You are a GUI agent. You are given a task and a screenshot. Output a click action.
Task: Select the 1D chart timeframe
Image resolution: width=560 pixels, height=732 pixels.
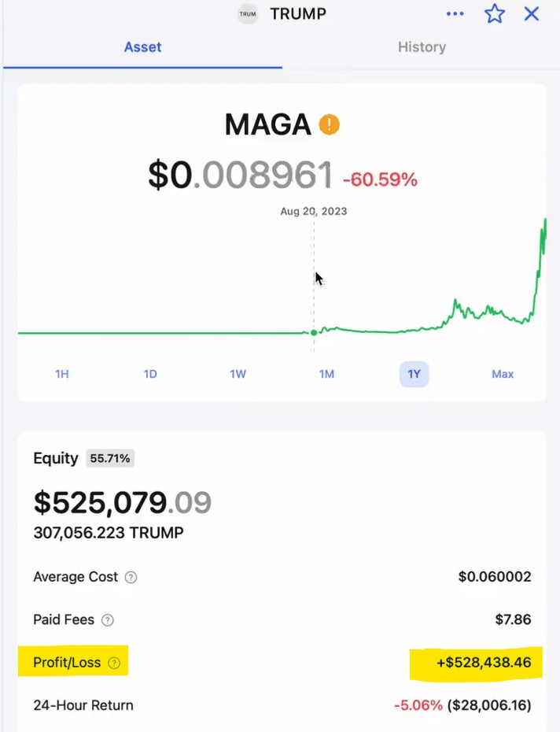150,374
